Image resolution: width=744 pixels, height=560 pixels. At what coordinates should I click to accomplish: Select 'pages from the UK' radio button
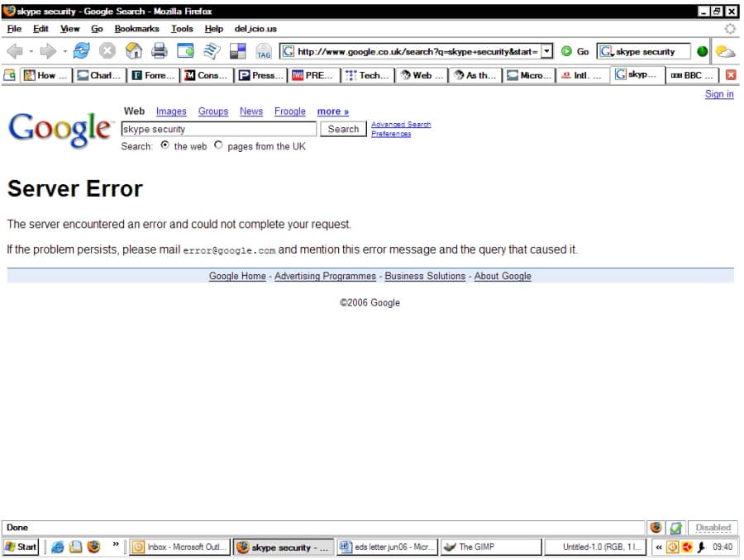pyautogui.click(x=218, y=145)
